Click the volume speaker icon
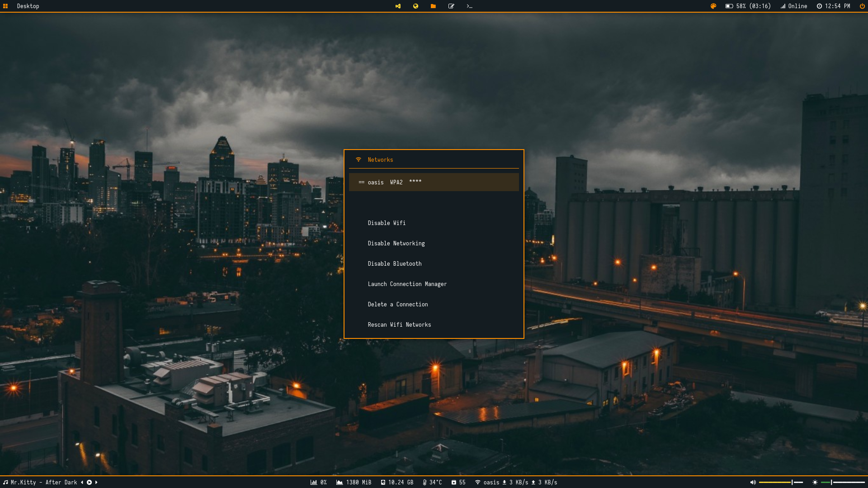 753,483
